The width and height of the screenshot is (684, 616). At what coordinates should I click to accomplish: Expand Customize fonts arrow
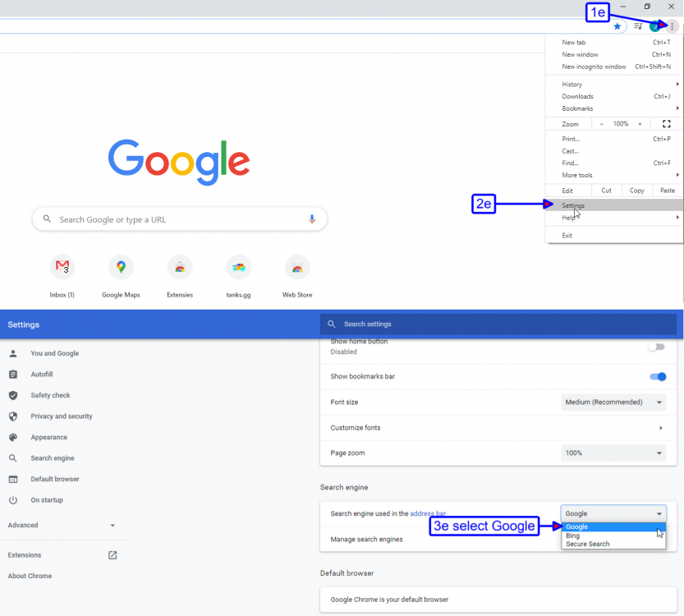(661, 428)
